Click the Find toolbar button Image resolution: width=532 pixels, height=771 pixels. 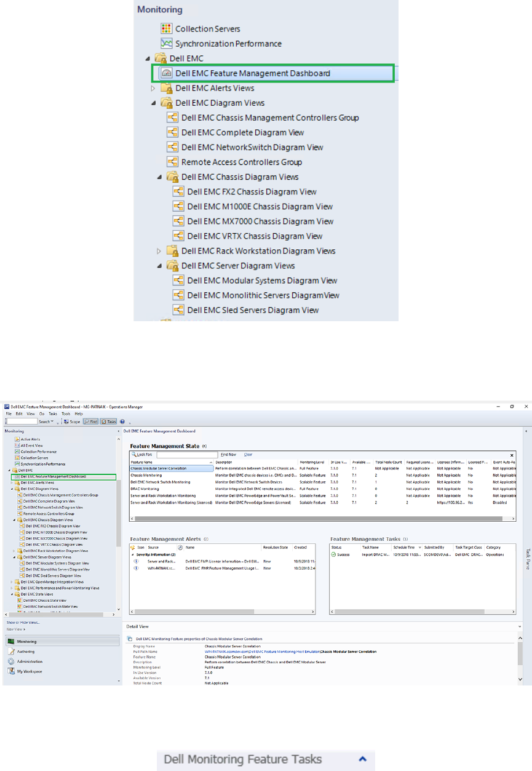(91, 421)
